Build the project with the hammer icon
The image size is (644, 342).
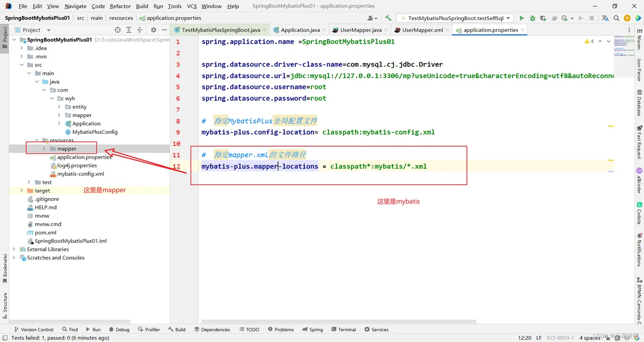pos(388,18)
